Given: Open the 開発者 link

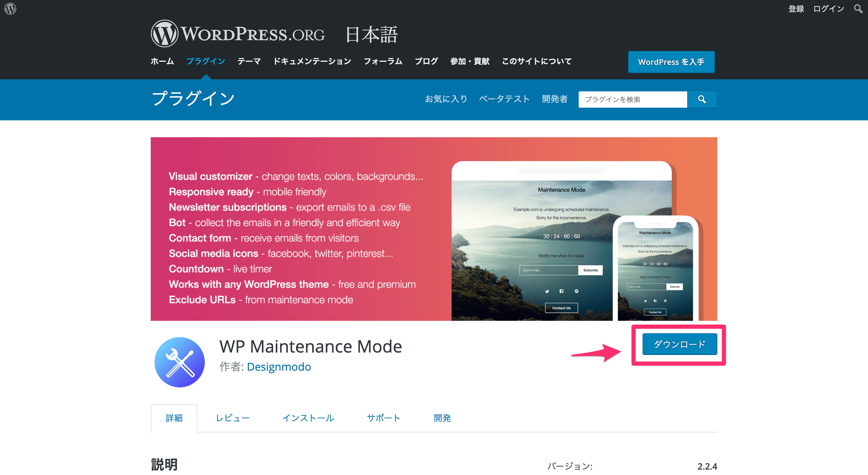Looking at the screenshot, I should [x=555, y=99].
